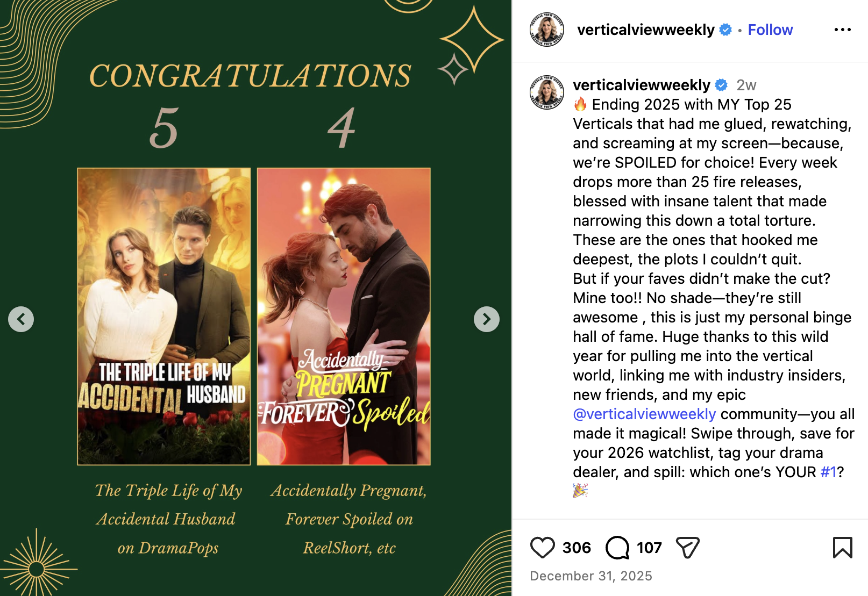Open the caption author username link
Viewport: 868px width, 596px height.
pyautogui.click(x=642, y=85)
